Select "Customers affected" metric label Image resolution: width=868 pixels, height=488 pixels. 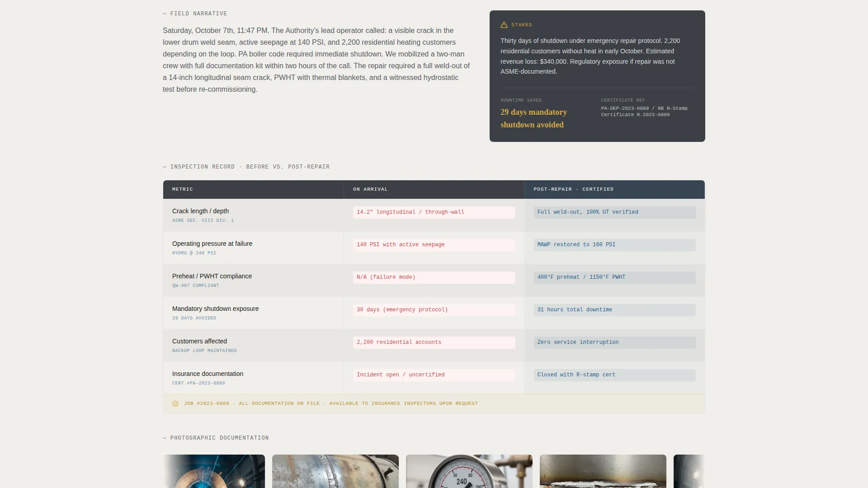tap(199, 341)
